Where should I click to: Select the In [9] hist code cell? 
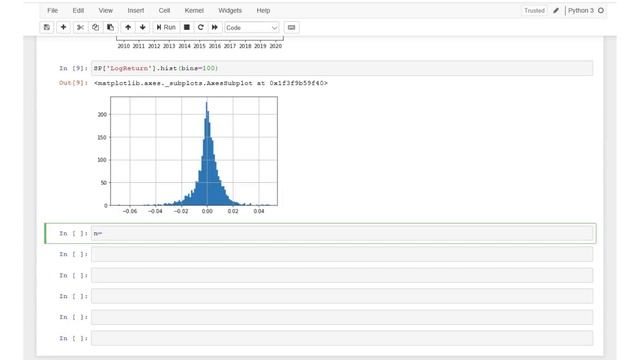[342, 68]
